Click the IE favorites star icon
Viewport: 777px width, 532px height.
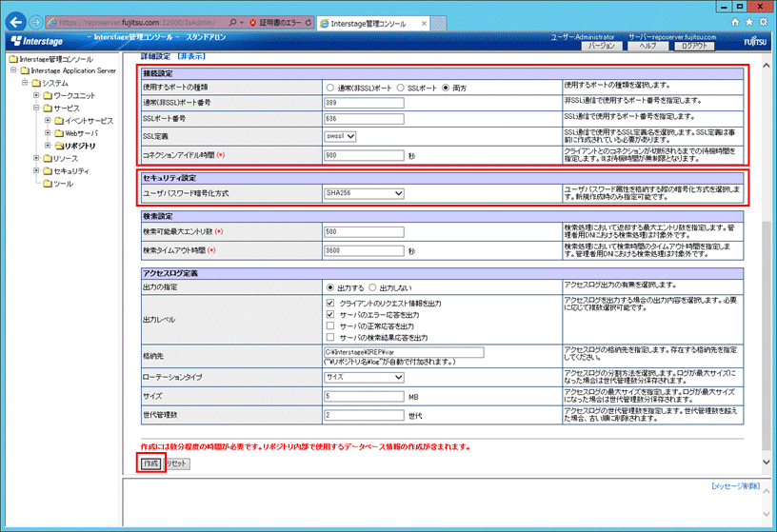[x=748, y=21]
